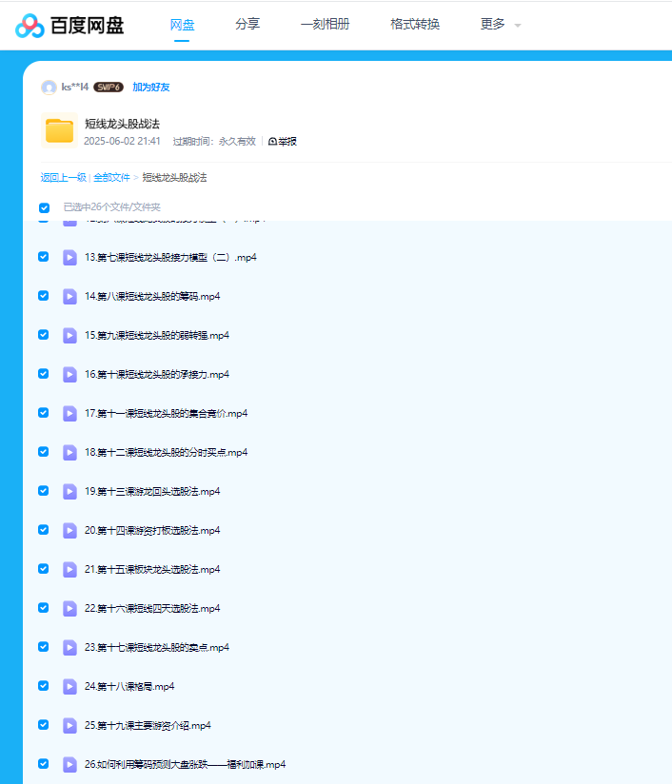The image size is (672, 784).
Task: Click the 百度网盘 logo icon
Action: 30,26
